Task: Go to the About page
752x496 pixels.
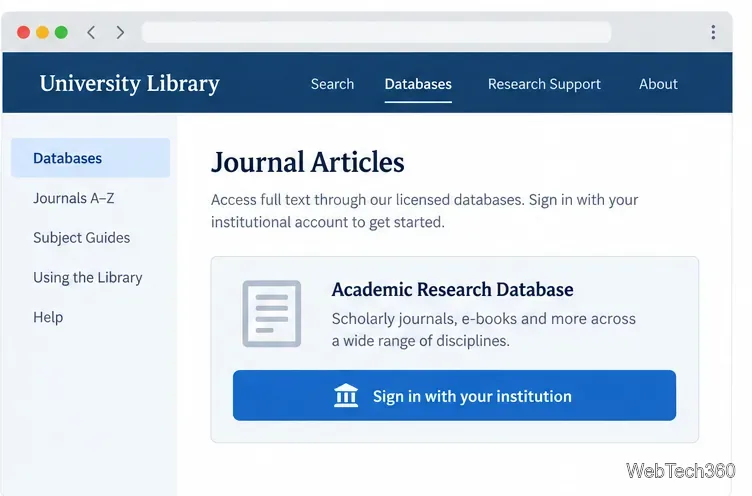Action: point(658,84)
